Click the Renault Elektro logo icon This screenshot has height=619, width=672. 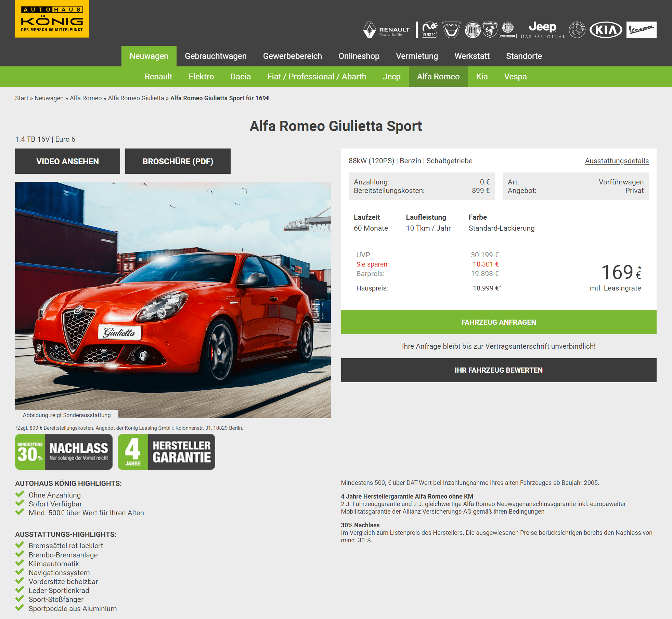point(430,30)
